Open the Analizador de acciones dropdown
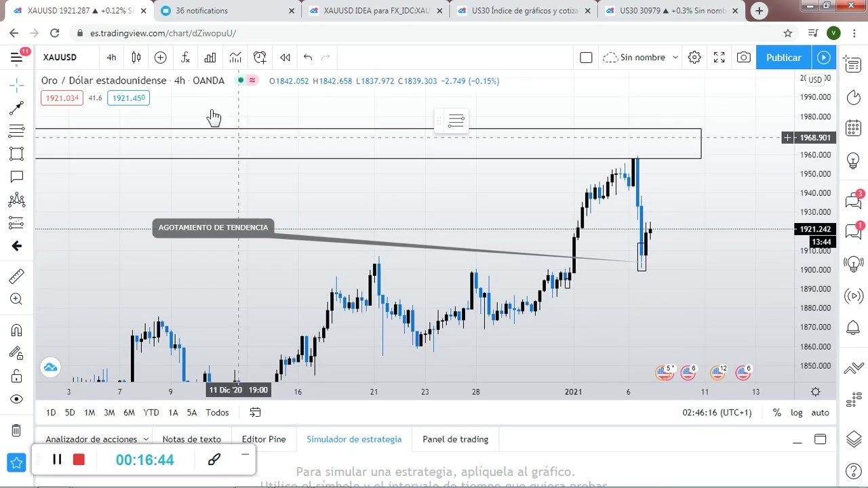 [x=96, y=439]
